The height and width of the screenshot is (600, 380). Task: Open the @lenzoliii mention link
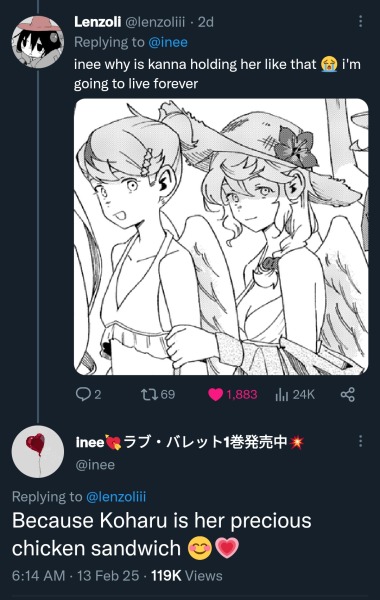point(116,496)
